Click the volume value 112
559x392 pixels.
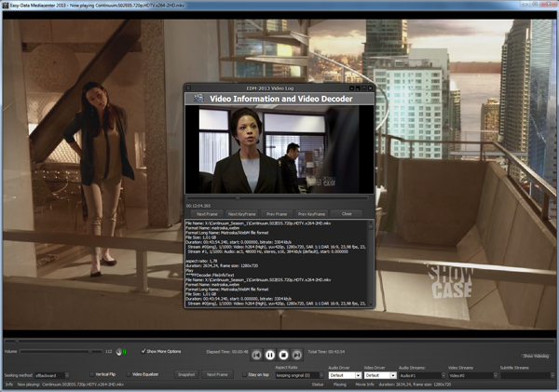[x=109, y=351]
